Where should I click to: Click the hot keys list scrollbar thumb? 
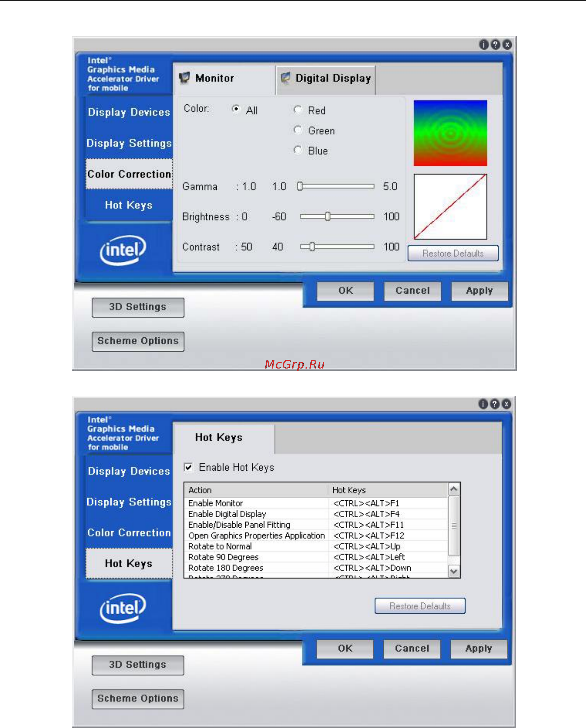[x=454, y=526]
